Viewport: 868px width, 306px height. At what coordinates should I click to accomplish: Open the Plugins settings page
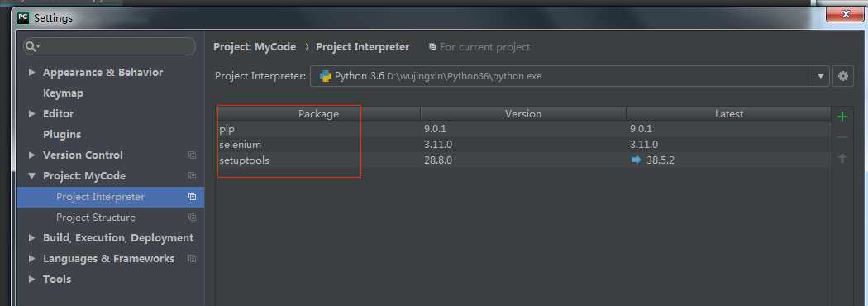[x=62, y=135]
